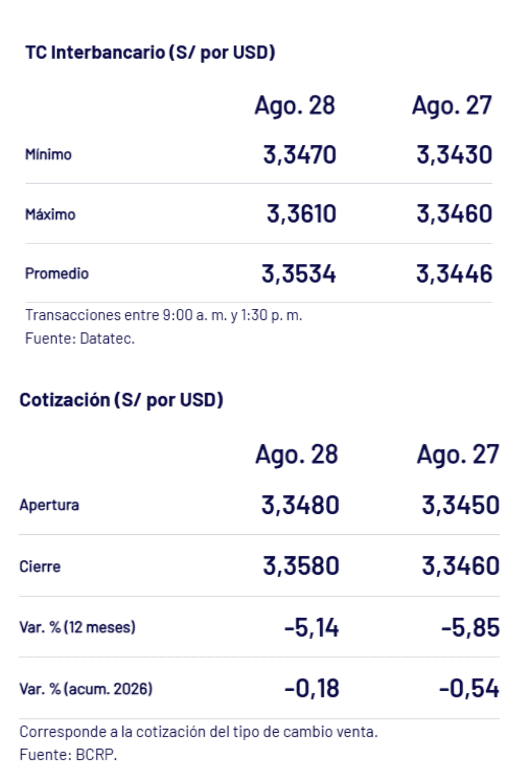Click the Cotización section heading

tap(121, 400)
